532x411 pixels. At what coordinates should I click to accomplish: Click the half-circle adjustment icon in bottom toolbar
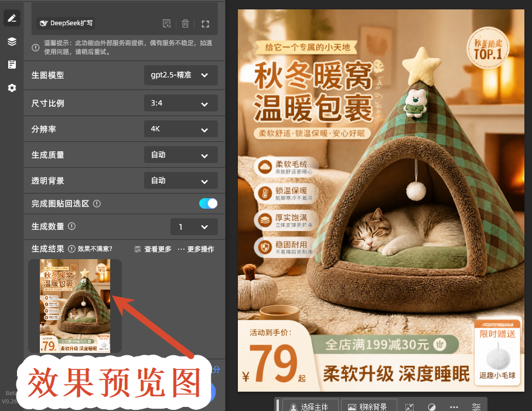point(432,406)
